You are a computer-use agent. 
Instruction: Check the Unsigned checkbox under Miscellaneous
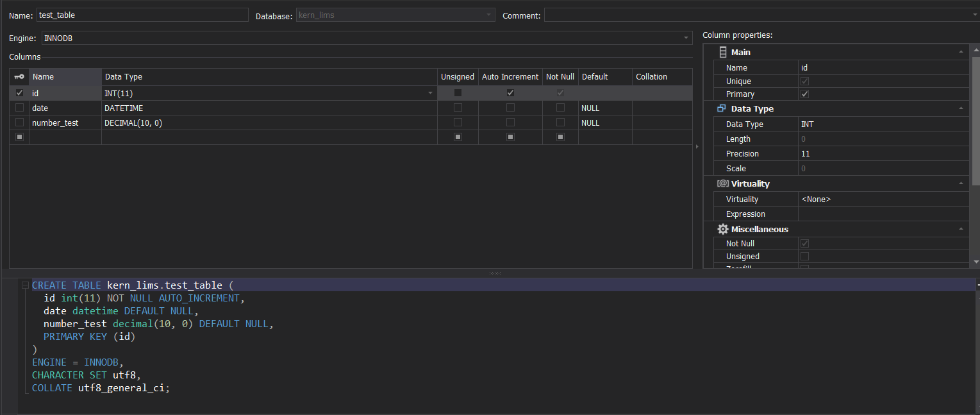click(804, 256)
